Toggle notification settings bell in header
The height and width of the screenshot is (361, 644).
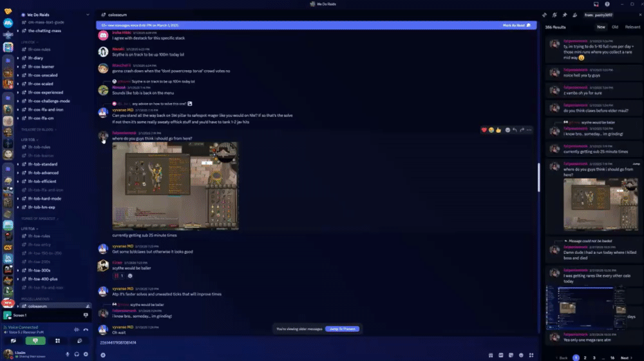(x=554, y=15)
